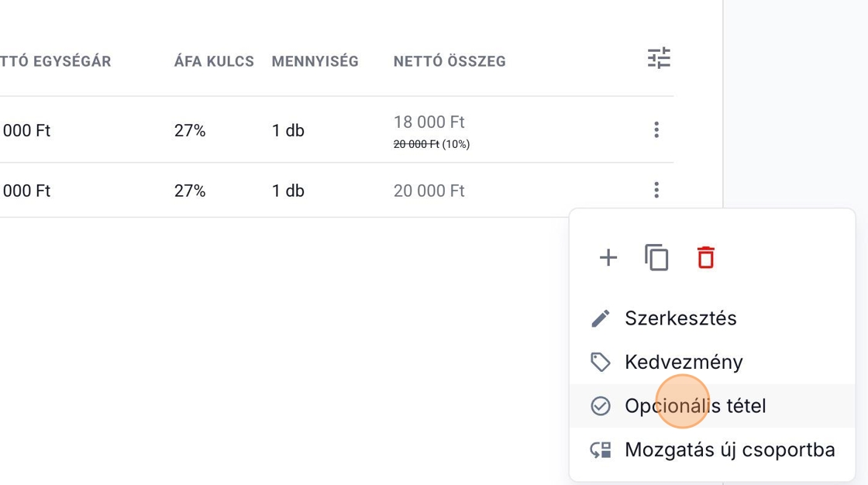Click the 1 db quantity in second row
The width and height of the screenshot is (868, 485).
(x=288, y=191)
